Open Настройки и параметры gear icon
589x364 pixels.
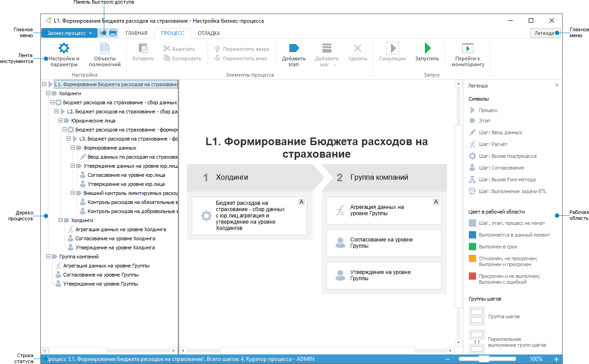pos(64,49)
